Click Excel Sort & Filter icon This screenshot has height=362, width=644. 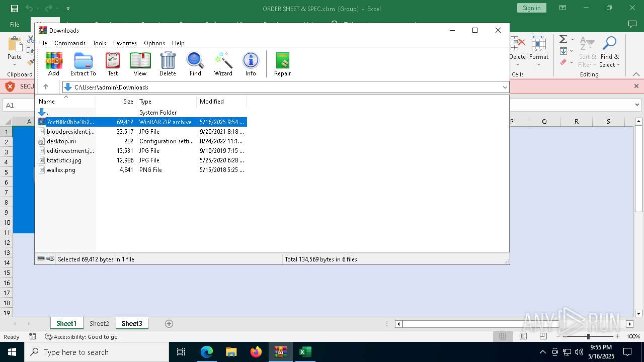click(x=587, y=52)
